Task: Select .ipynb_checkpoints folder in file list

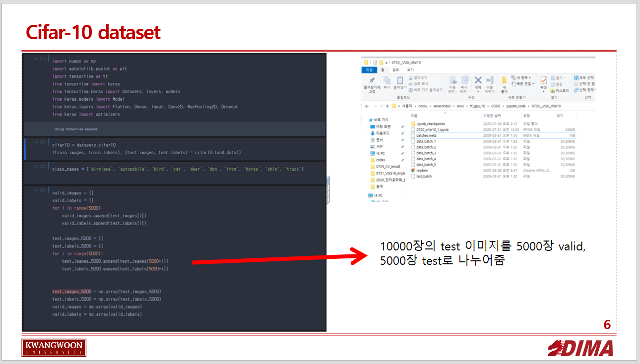Action: click(x=428, y=123)
